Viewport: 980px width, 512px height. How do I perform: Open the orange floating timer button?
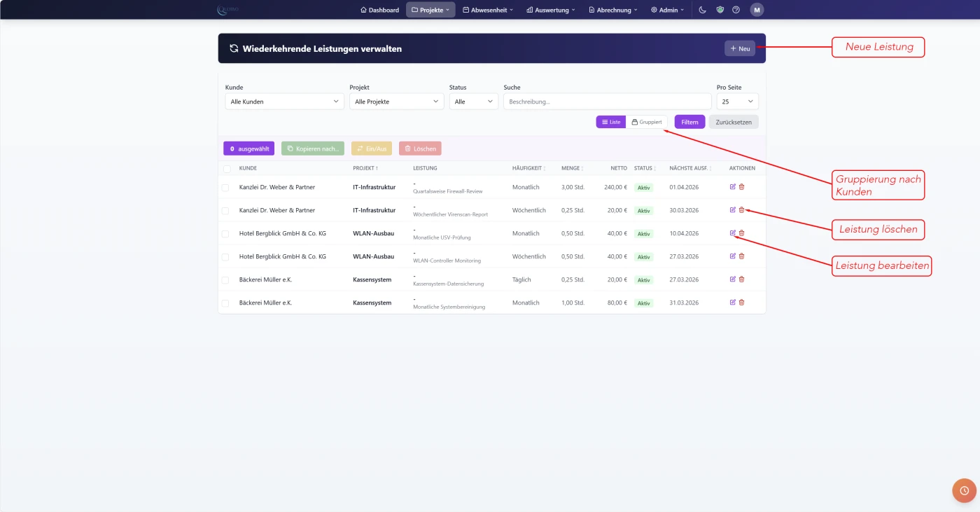(964, 491)
